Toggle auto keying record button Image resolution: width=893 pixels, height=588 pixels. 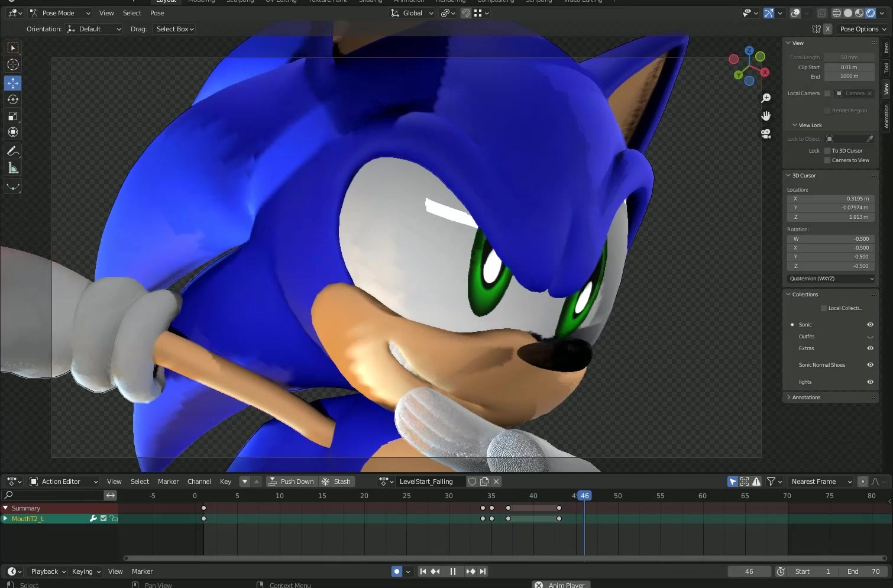pos(397,571)
